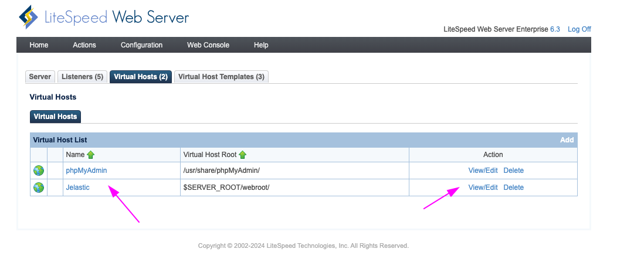The image size is (644, 259).
Task: Log Off from the admin console
Action: pyautogui.click(x=579, y=29)
